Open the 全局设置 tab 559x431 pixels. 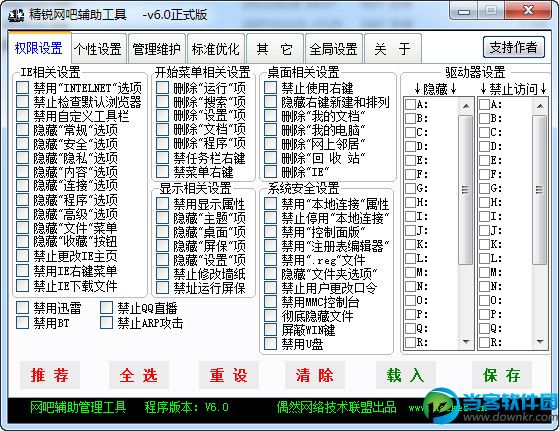click(x=334, y=49)
